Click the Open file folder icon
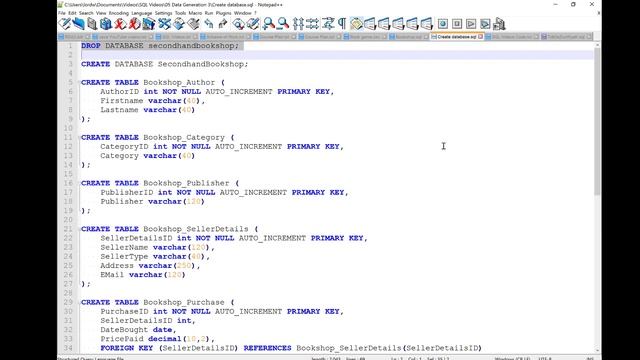The width and height of the screenshot is (640, 360). click(x=78, y=24)
